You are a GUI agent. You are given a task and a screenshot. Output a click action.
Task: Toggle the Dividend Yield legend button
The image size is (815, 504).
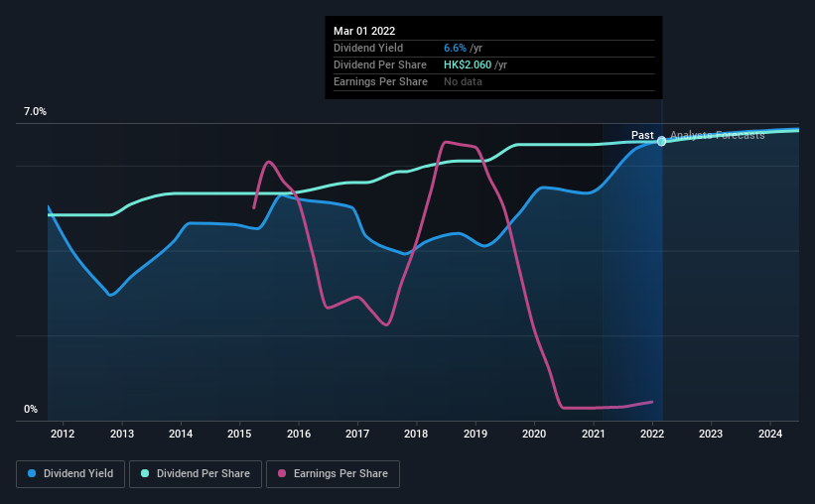(x=70, y=474)
